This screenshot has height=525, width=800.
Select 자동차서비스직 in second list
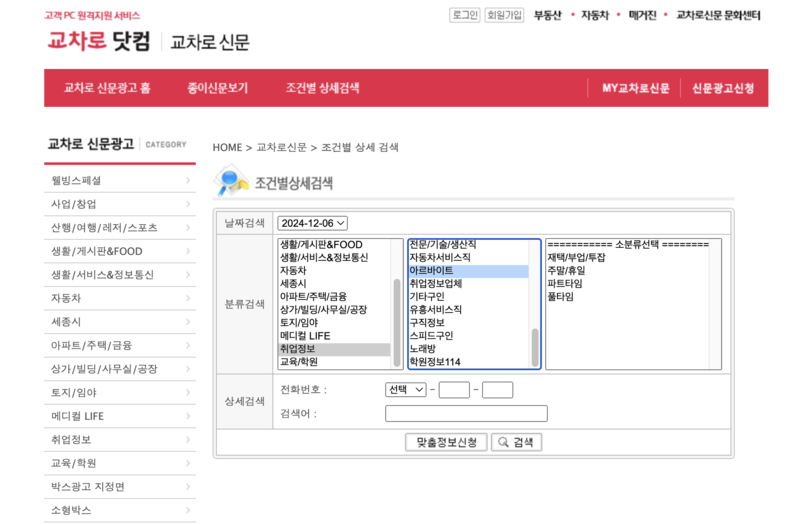pos(468,258)
